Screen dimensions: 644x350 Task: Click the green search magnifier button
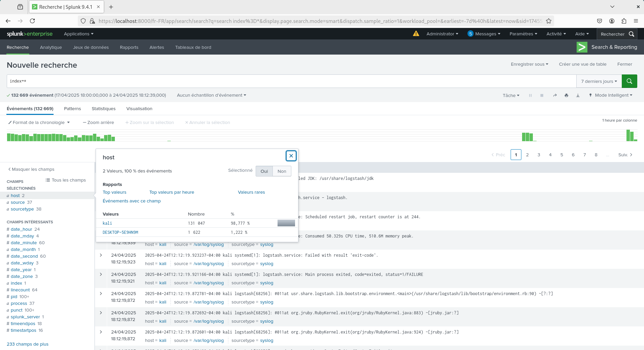(x=629, y=81)
